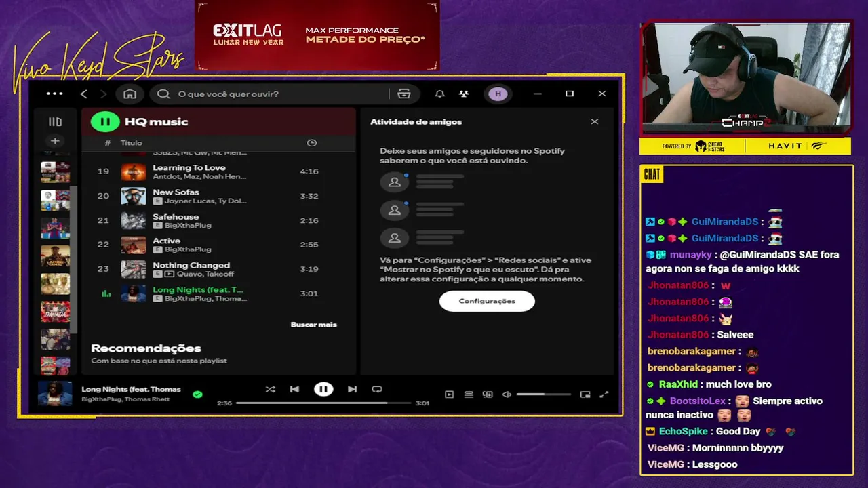This screenshot has width=868, height=488.
Task: Open connect to a device icon
Action: (487, 394)
